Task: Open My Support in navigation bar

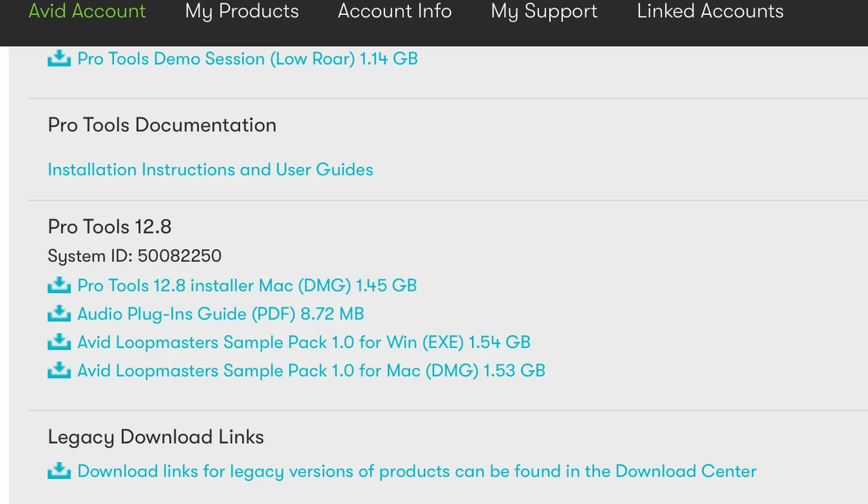Action: pyautogui.click(x=545, y=12)
